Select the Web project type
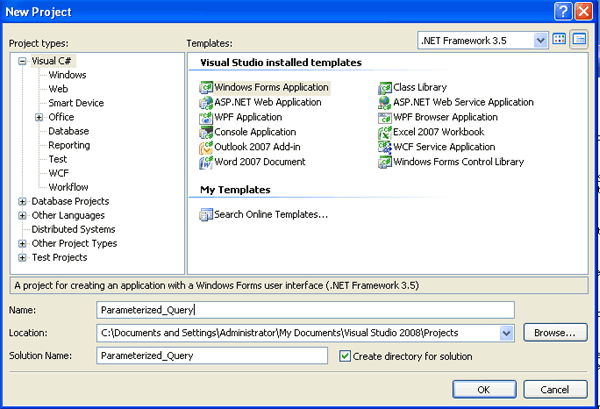Image resolution: width=600 pixels, height=409 pixels. 58,89
